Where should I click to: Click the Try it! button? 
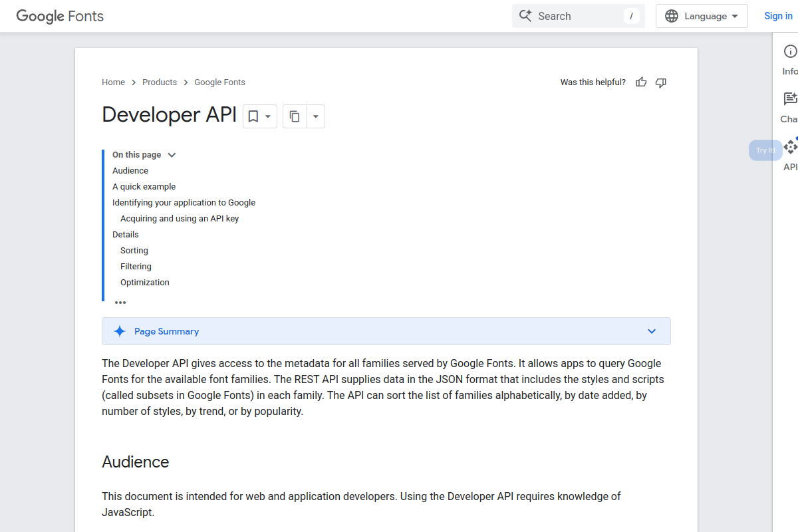[x=765, y=150]
